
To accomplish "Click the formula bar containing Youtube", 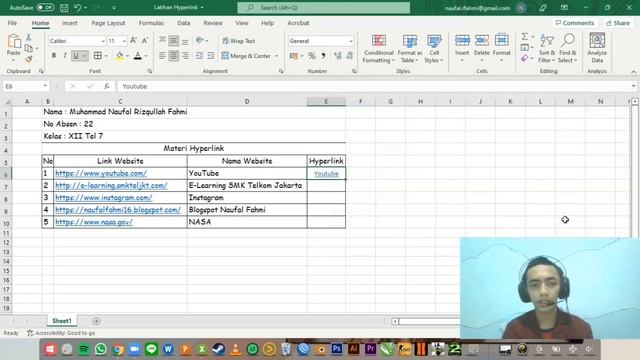I will (x=375, y=86).
